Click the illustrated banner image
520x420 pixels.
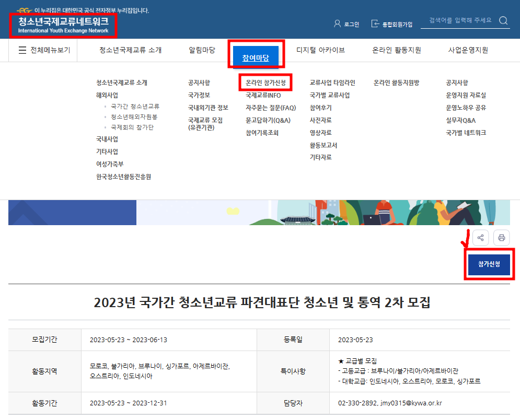point(259,213)
